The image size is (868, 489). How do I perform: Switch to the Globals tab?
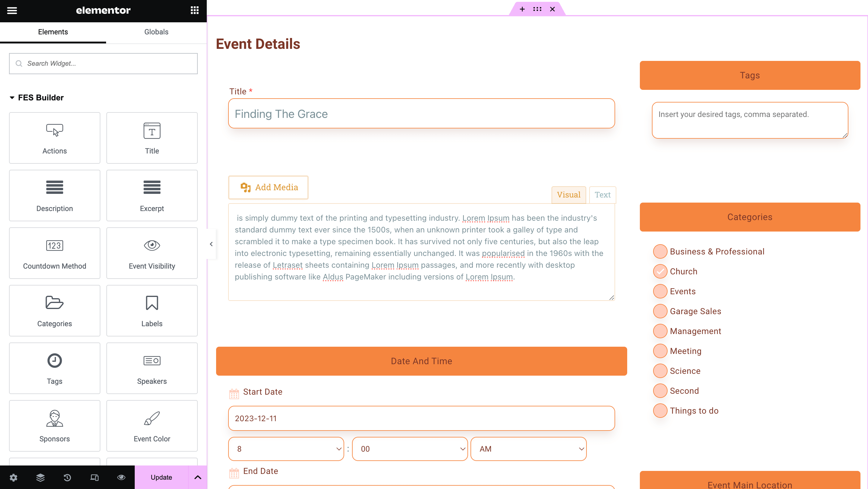(156, 32)
